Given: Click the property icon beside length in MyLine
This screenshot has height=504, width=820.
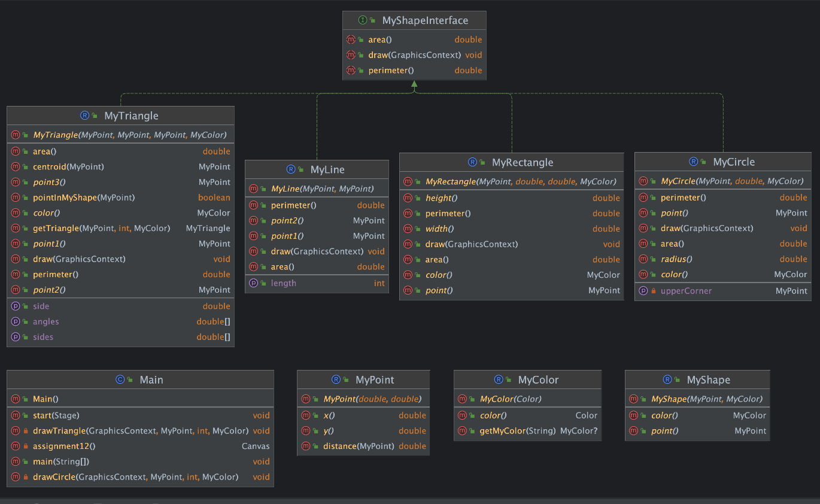Looking at the screenshot, I should 254,283.
